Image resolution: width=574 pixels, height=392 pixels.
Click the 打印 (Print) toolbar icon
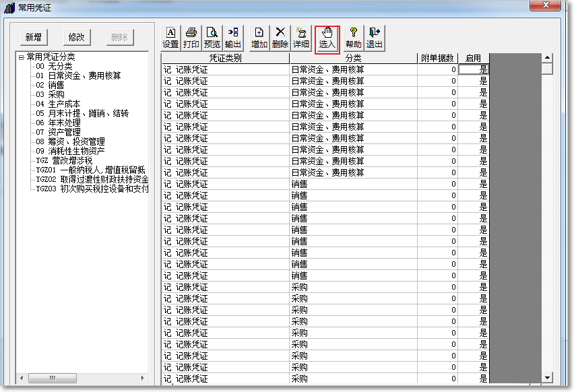(191, 38)
